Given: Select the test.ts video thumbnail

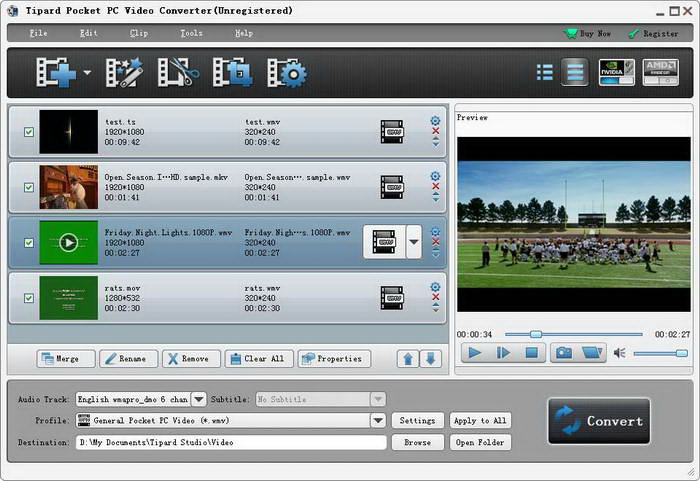Looking at the screenshot, I should point(68,132).
